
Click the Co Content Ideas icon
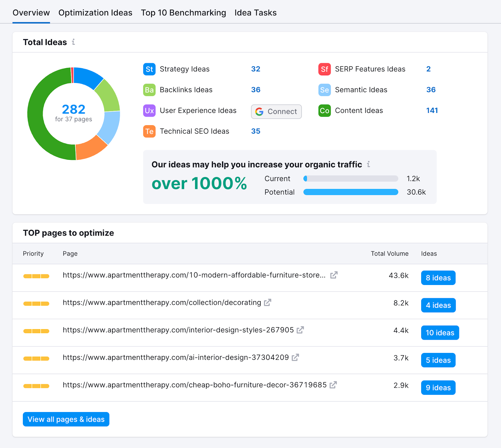click(324, 110)
